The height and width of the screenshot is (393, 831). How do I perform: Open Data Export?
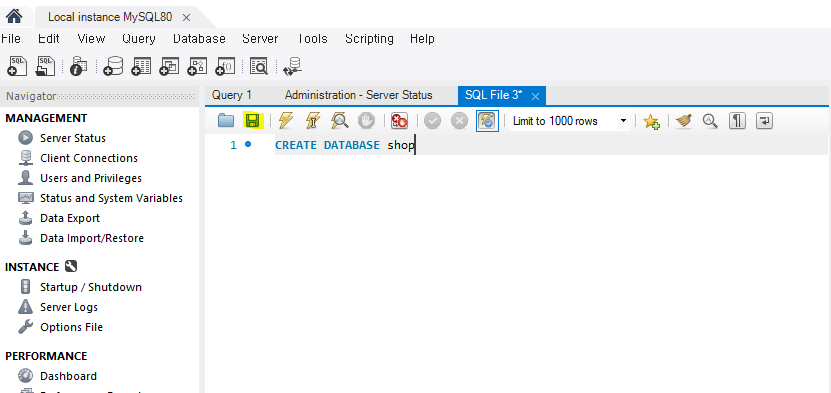(x=70, y=218)
